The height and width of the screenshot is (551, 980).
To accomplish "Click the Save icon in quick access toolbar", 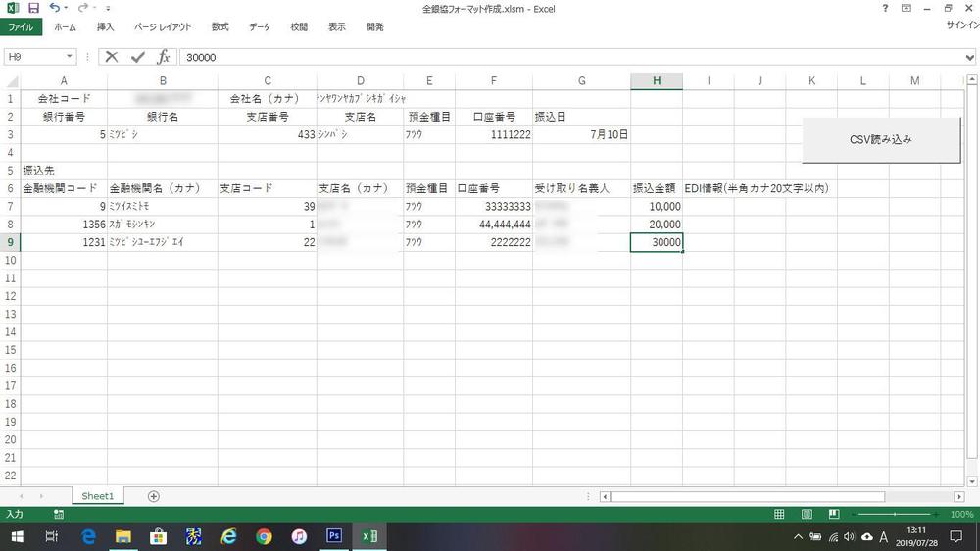I will pyautogui.click(x=33, y=8).
